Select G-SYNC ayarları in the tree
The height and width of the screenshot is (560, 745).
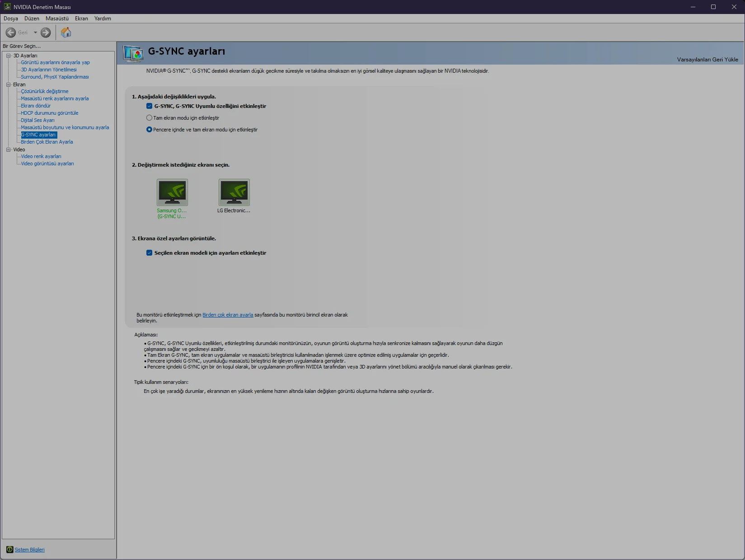(x=39, y=135)
